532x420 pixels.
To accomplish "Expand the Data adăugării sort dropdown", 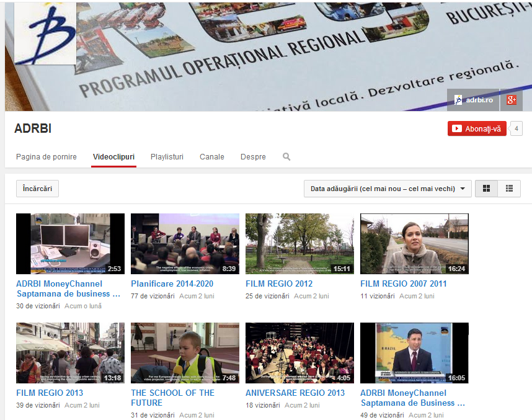I will [388, 189].
